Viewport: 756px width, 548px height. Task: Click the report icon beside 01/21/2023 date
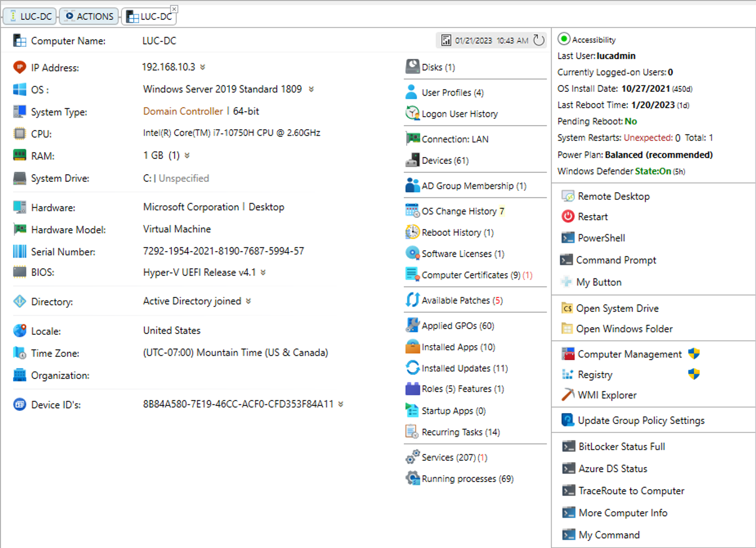click(x=446, y=40)
